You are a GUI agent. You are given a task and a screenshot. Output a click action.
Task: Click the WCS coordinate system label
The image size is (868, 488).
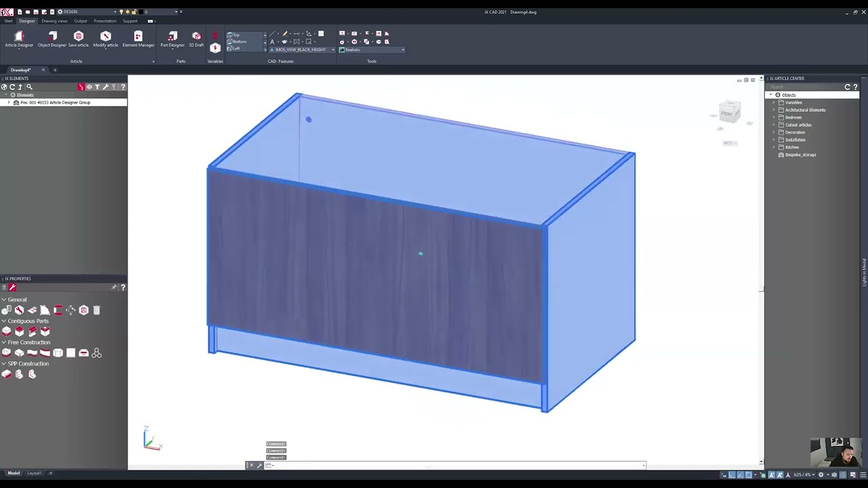[729, 143]
